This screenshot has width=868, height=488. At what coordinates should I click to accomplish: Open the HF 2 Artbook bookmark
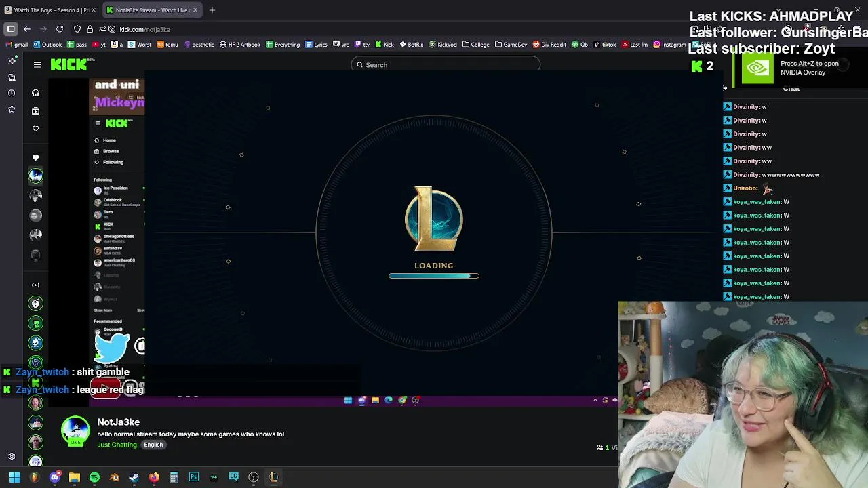pos(240,45)
